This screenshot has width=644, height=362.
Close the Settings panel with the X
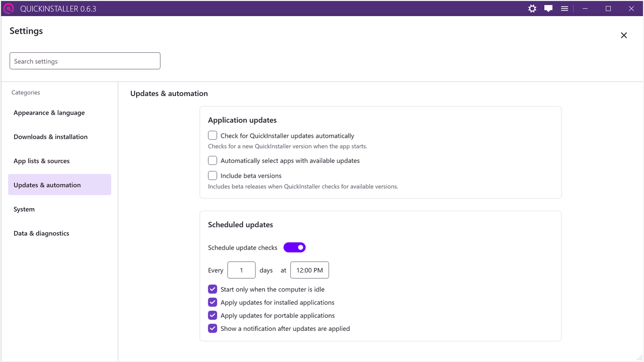(624, 35)
